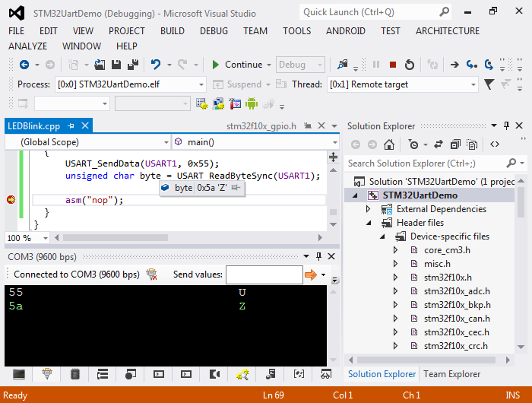The width and height of the screenshot is (532, 403).
Task: Open the BUILD menu
Action: pyautogui.click(x=173, y=31)
